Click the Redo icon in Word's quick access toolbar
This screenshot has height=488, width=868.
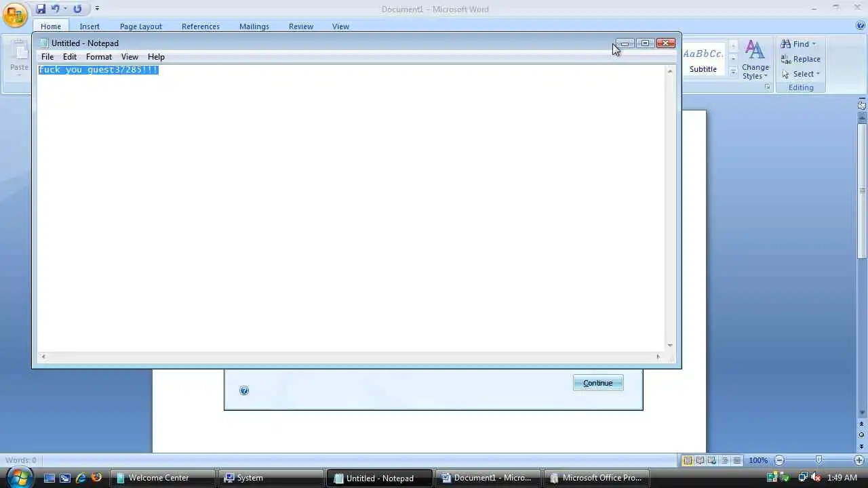[77, 9]
